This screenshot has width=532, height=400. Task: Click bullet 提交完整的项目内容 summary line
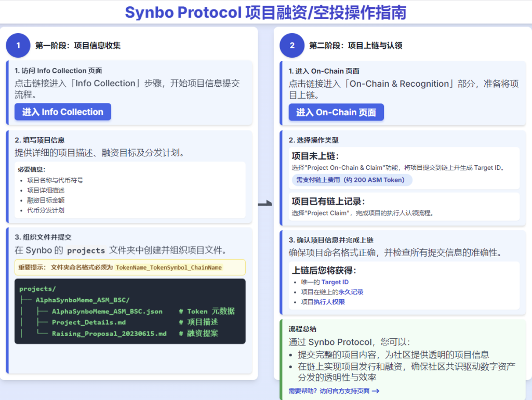[394, 355]
